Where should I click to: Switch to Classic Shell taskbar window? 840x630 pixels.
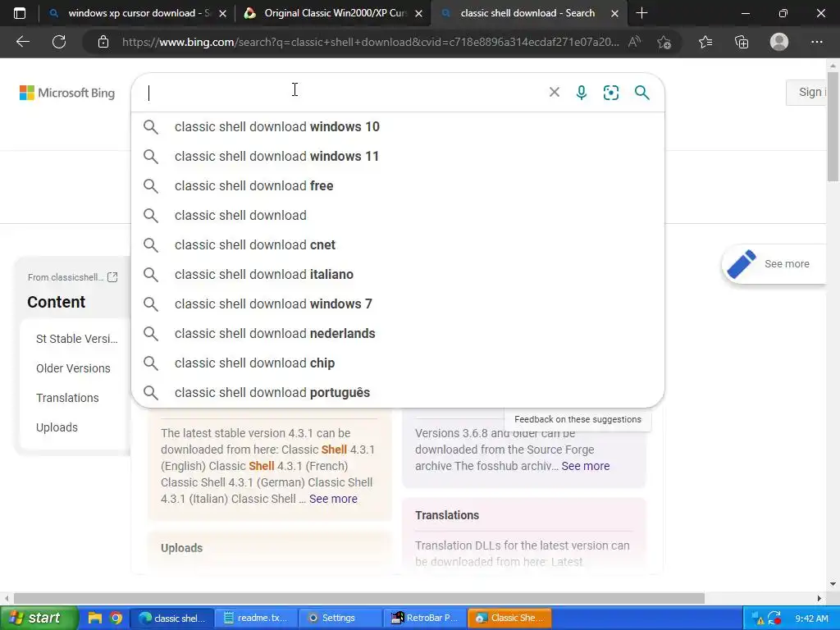tap(509, 618)
